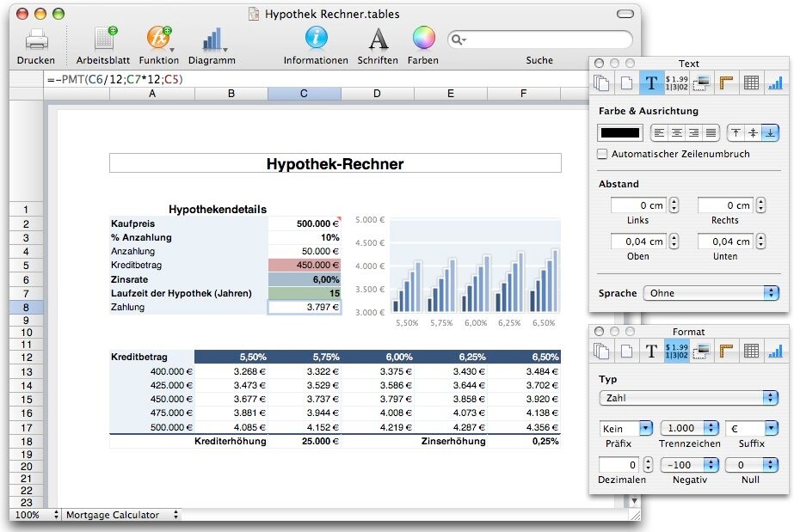The image size is (794, 532).
Task: Click the formula bar with PMT formula
Action: (316, 79)
